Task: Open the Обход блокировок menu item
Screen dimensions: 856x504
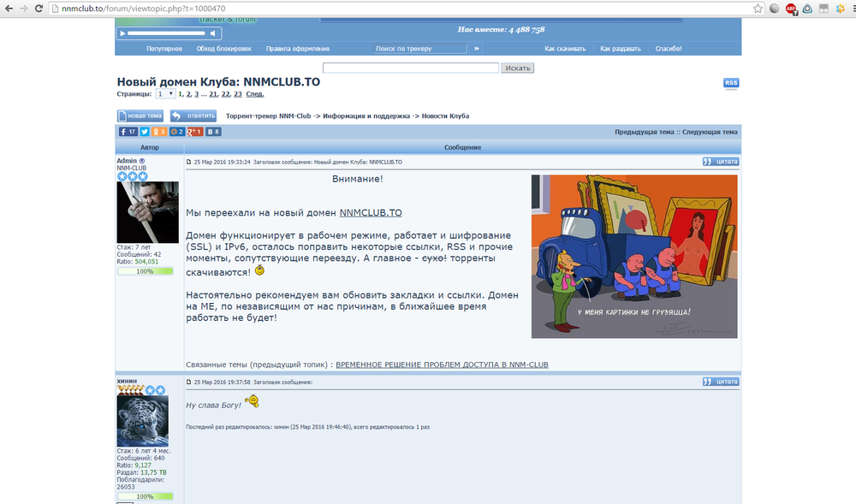Action: [x=223, y=49]
